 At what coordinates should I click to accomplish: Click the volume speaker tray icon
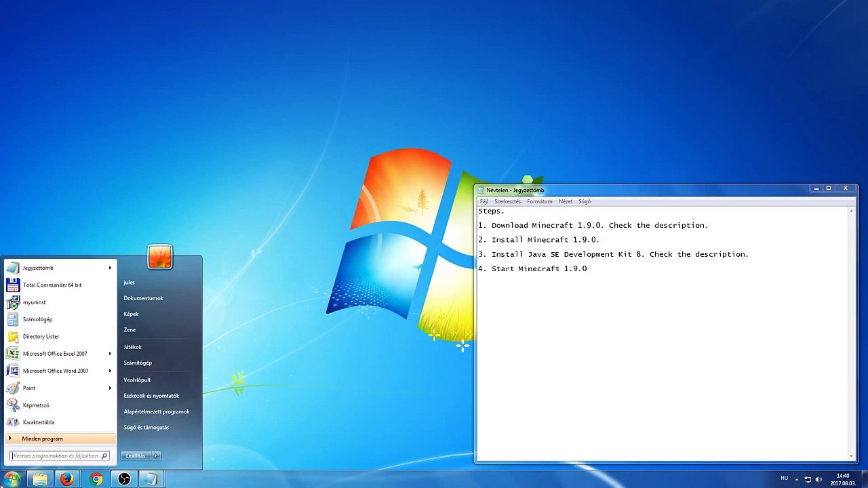pos(818,479)
